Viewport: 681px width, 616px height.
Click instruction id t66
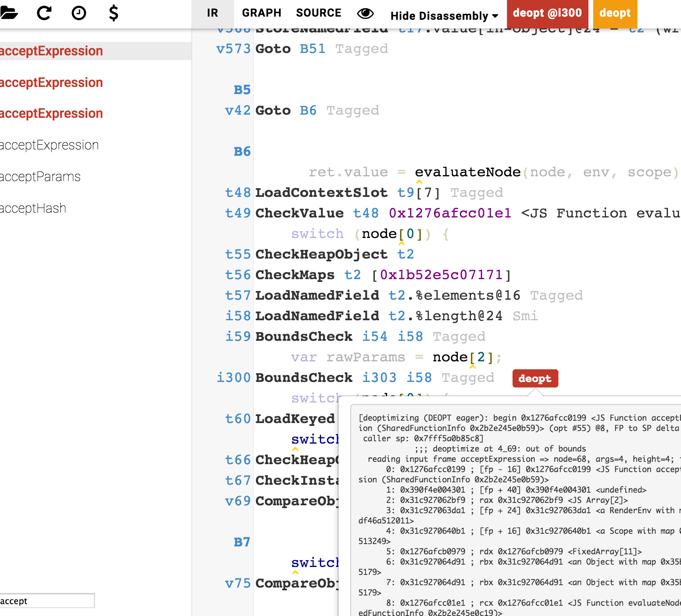(238, 460)
